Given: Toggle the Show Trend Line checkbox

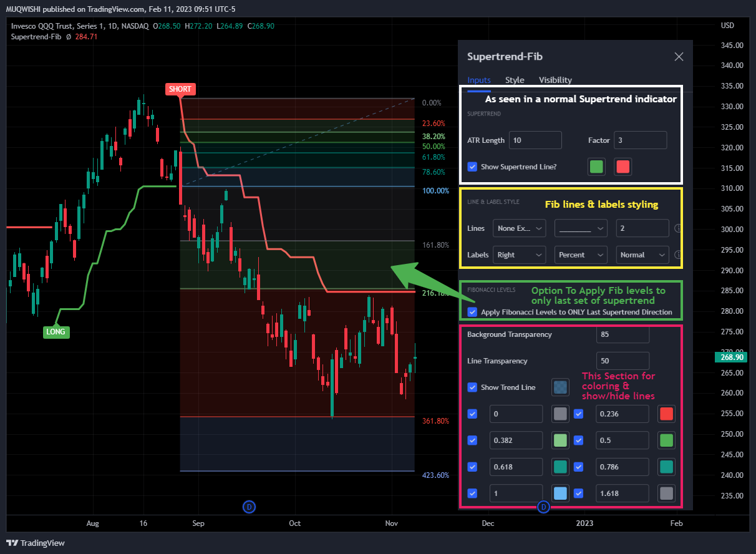Looking at the screenshot, I should coord(472,387).
